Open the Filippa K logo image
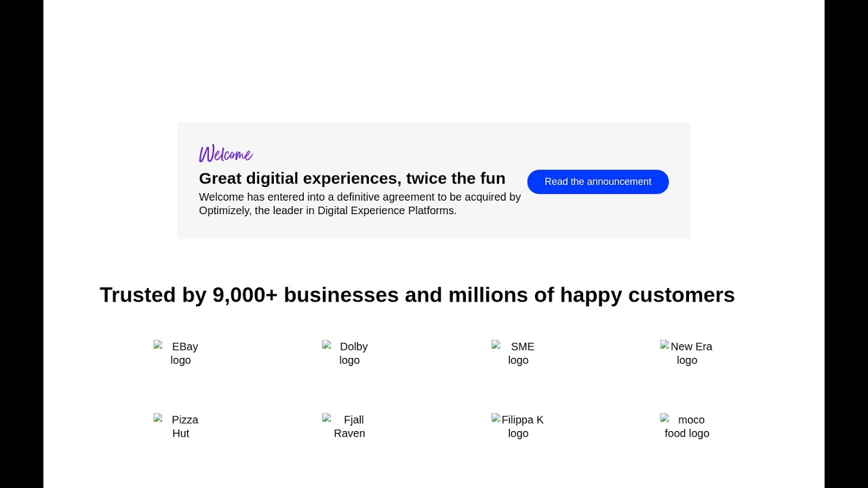The height and width of the screenshot is (488, 868). (518, 426)
